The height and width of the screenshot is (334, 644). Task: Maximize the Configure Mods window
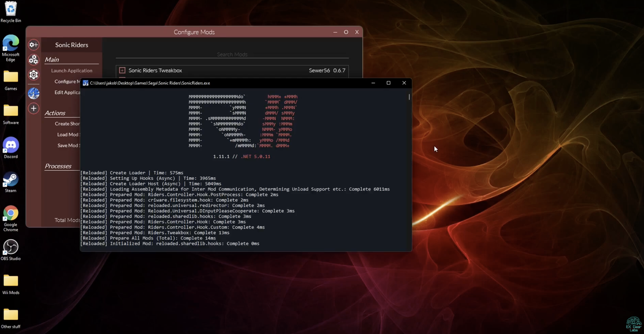(x=346, y=32)
